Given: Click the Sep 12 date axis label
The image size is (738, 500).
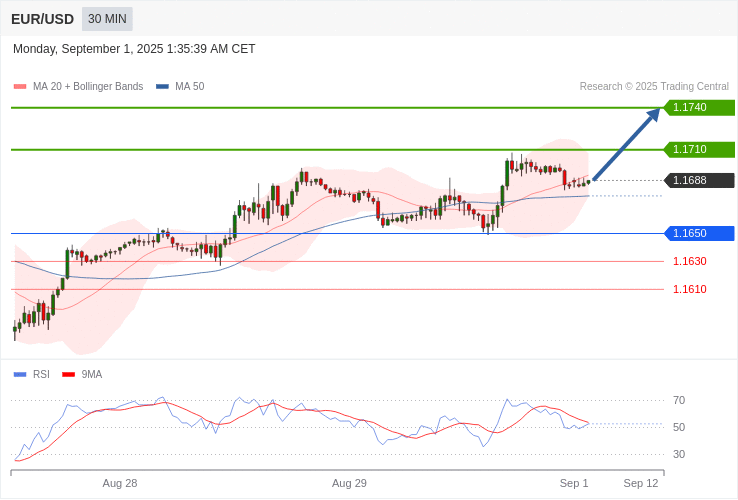Looking at the screenshot, I should pos(641,484).
